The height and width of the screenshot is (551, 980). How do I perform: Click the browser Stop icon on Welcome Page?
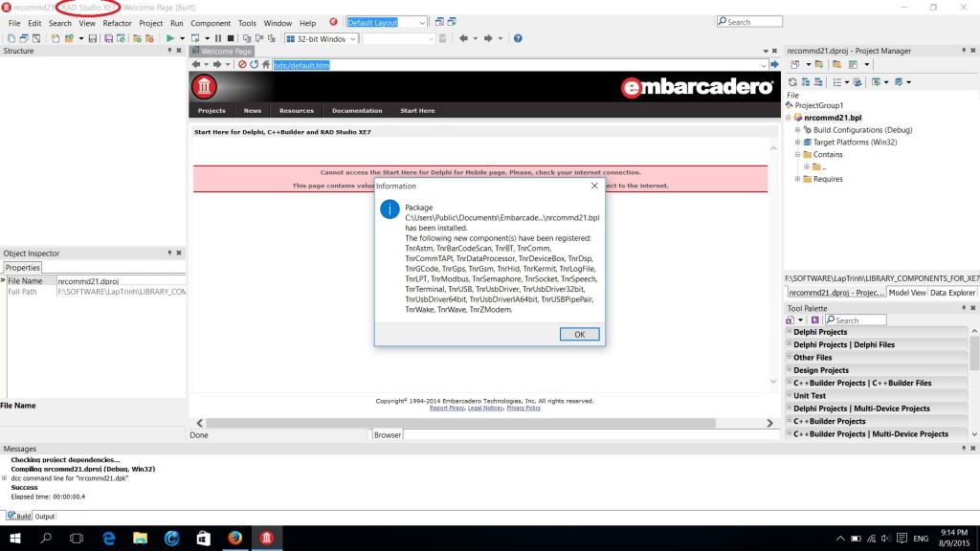click(242, 64)
